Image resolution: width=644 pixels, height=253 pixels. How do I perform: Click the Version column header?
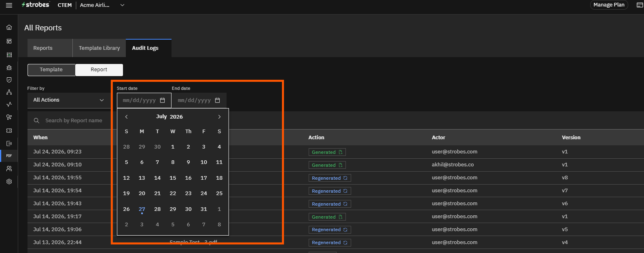(571, 138)
